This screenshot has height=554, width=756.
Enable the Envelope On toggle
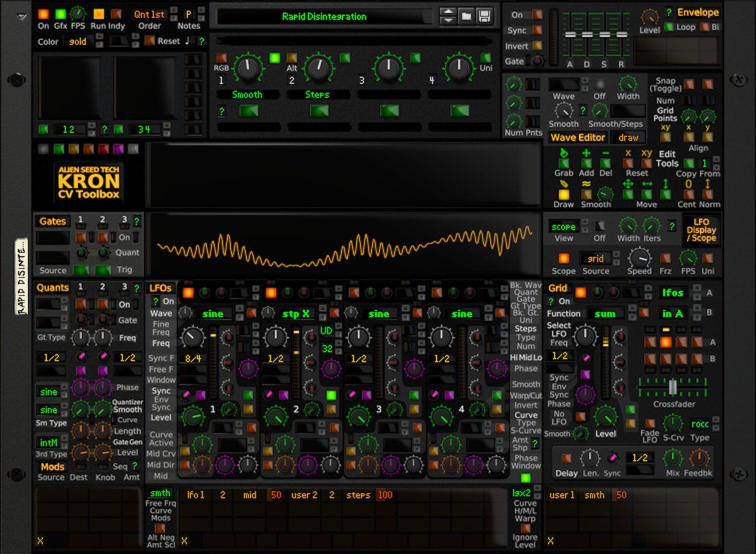(536, 14)
